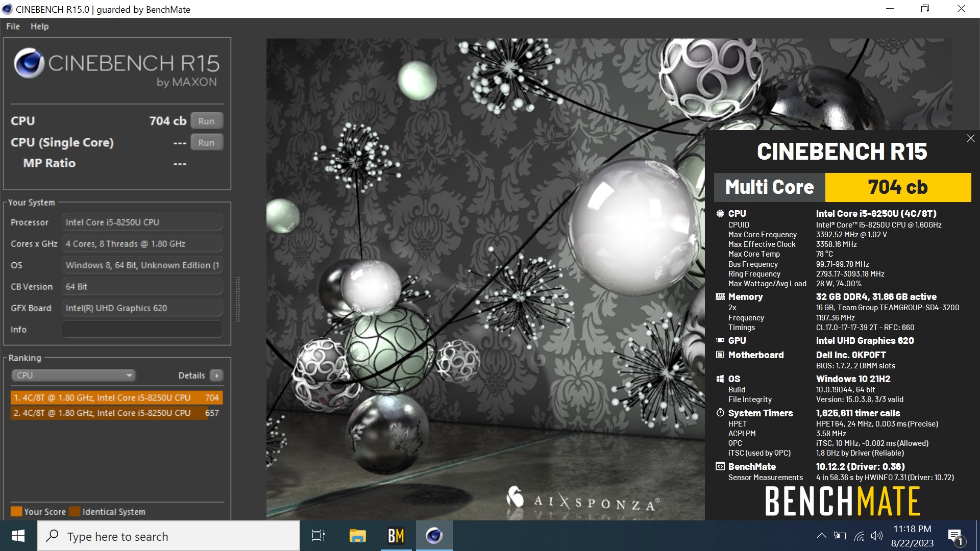980x551 pixels.
Task: Click the Identical System legend swatch
Action: [x=75, y=511]
